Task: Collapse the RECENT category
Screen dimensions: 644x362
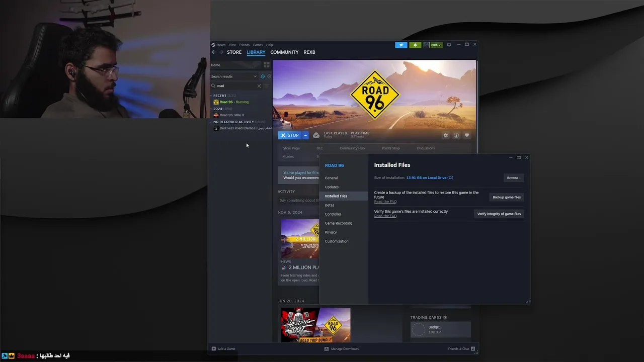Action: coord(211,96)
